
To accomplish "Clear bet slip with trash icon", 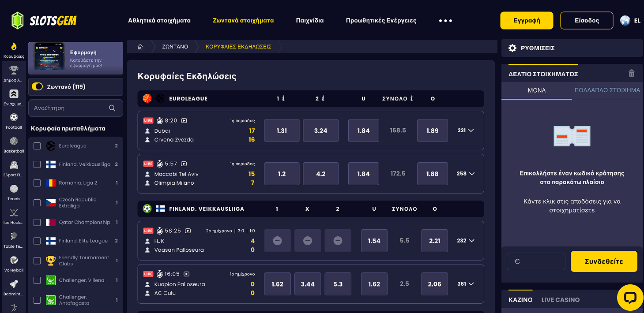I will point(632,74).
